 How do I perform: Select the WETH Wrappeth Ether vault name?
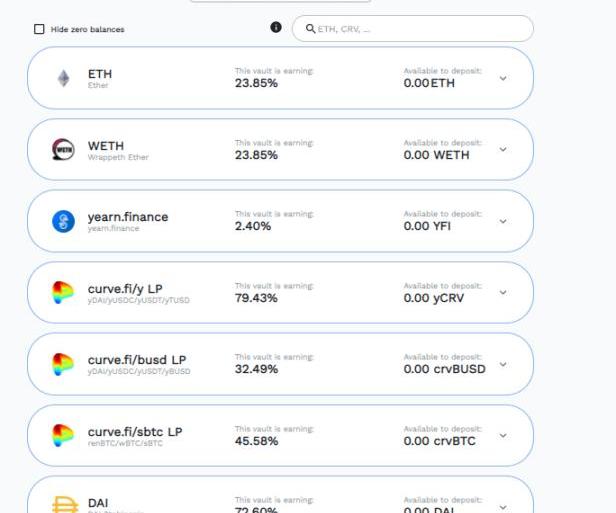pyautogui.click(x=118, y=151)
